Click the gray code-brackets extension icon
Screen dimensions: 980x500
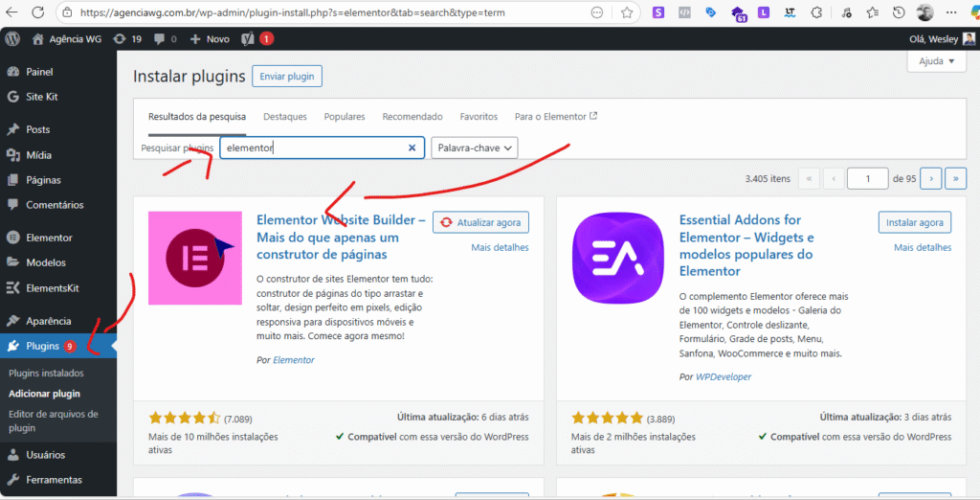[x=684, y=12]
